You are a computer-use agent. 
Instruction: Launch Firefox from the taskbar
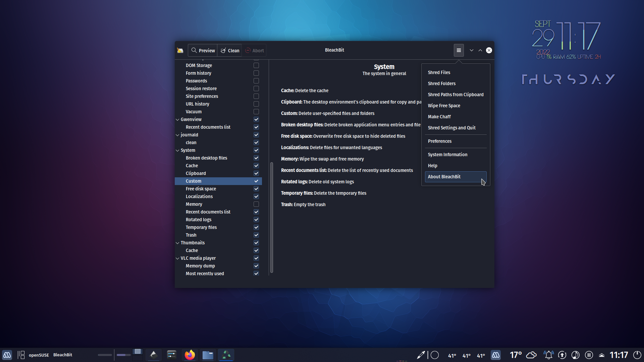pos(190,355)
